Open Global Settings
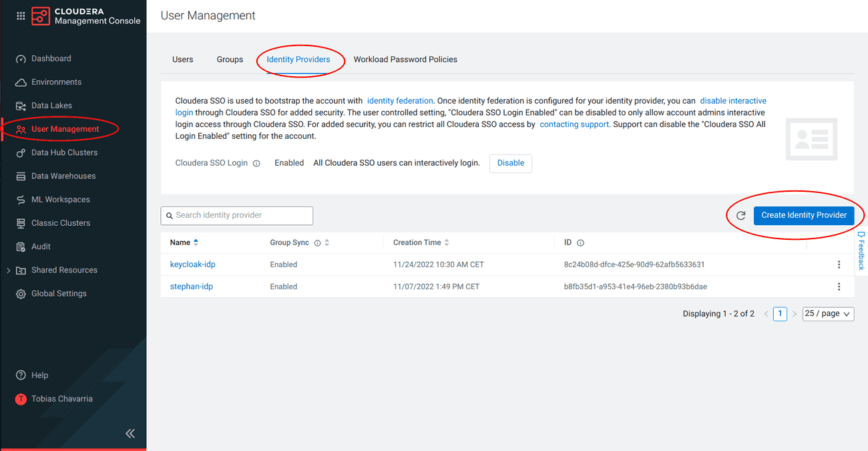This screenshot has width=868, height=451. pos(59,293)
